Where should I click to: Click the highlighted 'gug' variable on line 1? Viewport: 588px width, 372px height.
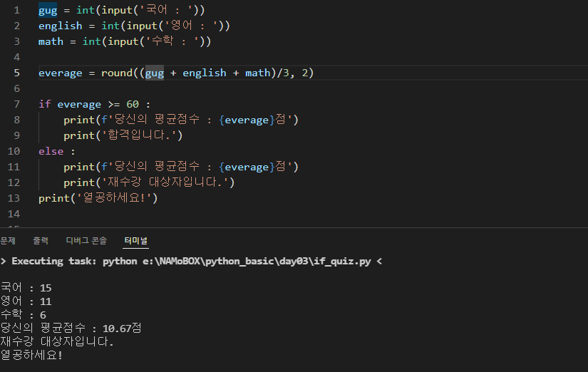pyautogui.click(x=48, y=11)
